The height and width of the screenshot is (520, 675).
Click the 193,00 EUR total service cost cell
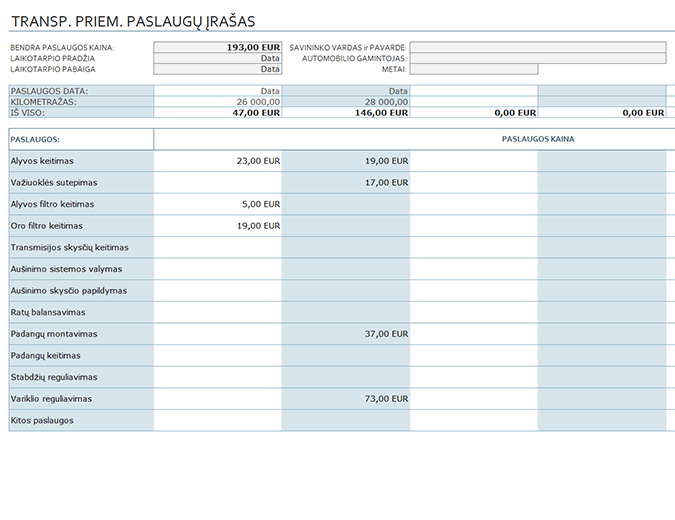(217, 47)
